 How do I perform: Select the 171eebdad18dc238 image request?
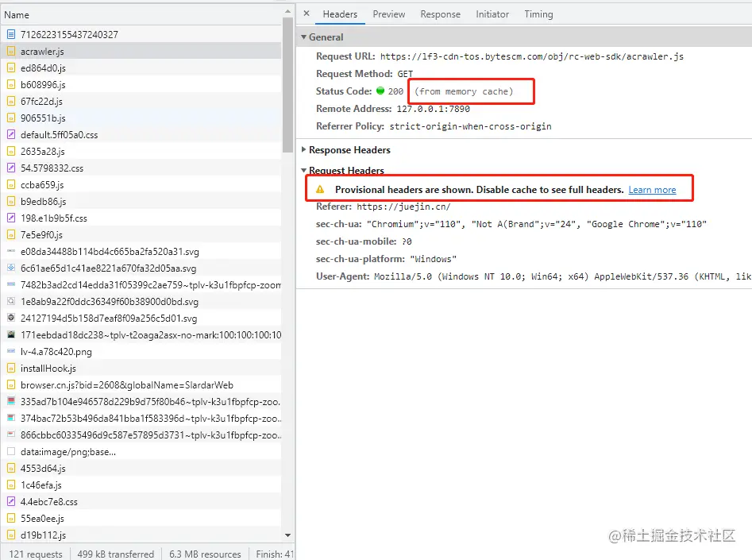click(151, 335)
